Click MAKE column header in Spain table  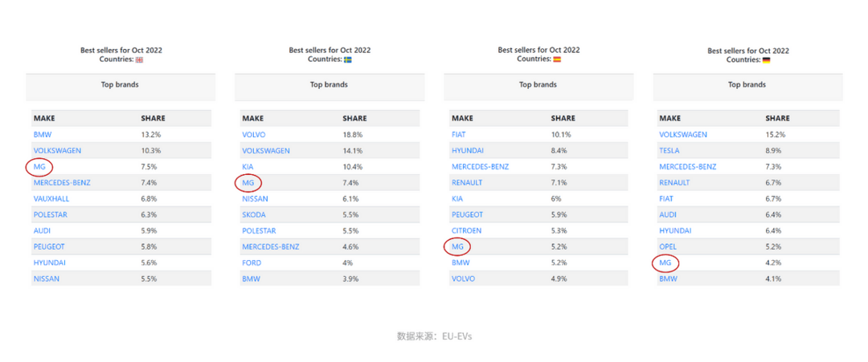tap(461, 118)
